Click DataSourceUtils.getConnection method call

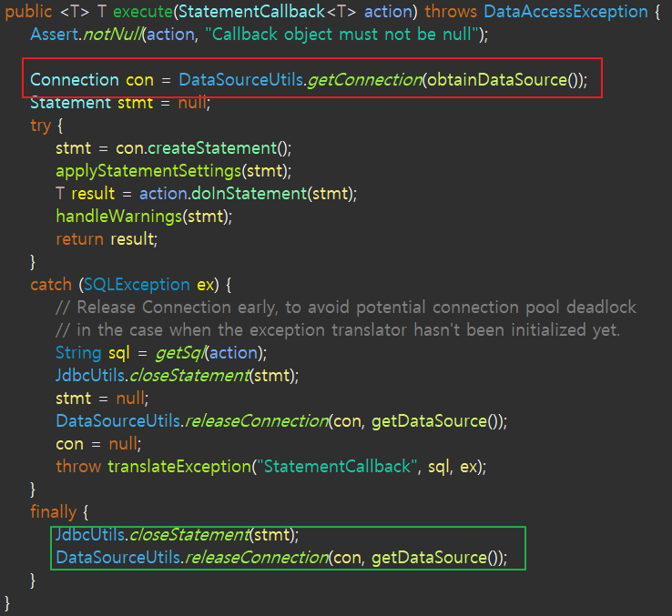300,80
